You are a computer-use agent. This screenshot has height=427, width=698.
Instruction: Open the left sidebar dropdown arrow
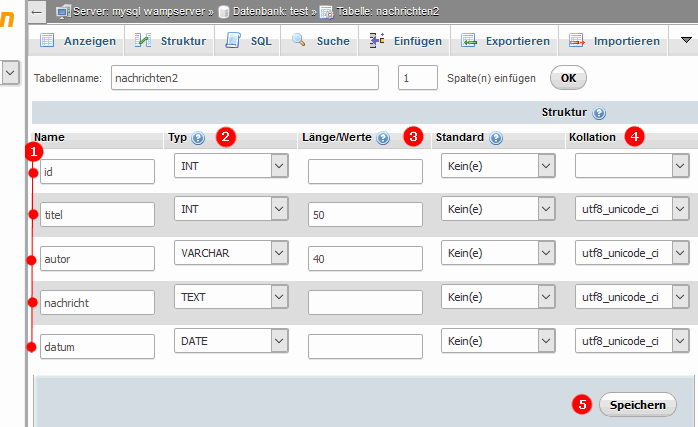(10, 73)
